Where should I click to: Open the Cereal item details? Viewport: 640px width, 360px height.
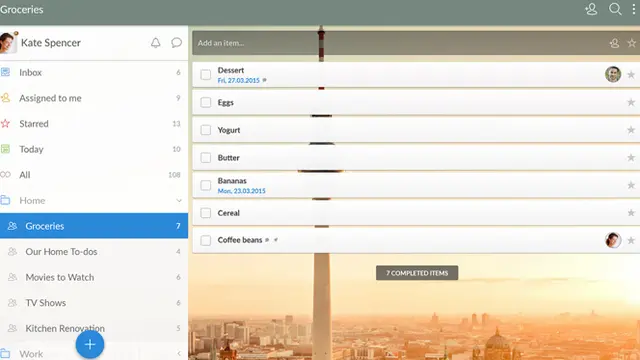pos(416,213)
